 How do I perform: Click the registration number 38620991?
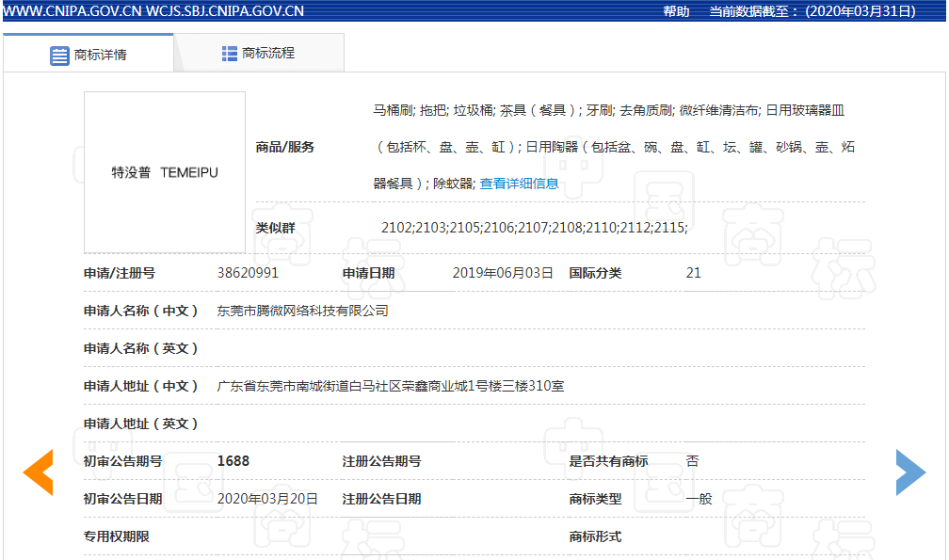click(248, 273)
